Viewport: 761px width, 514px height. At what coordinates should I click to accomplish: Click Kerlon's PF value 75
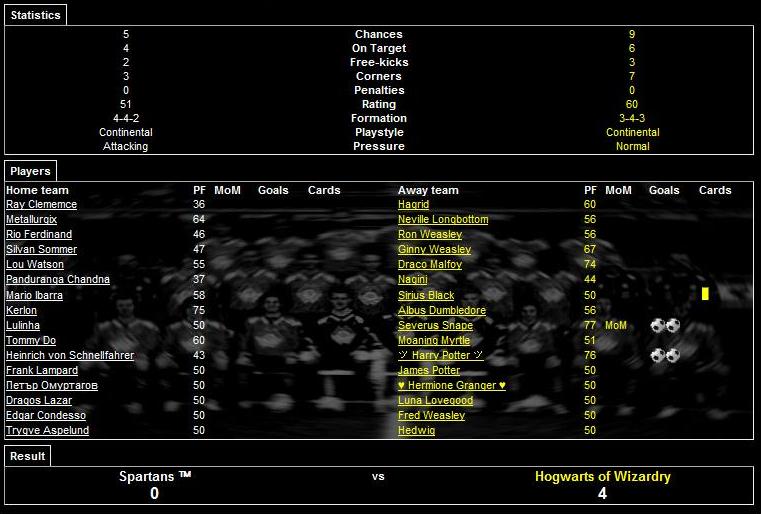(x=199, y=310)
